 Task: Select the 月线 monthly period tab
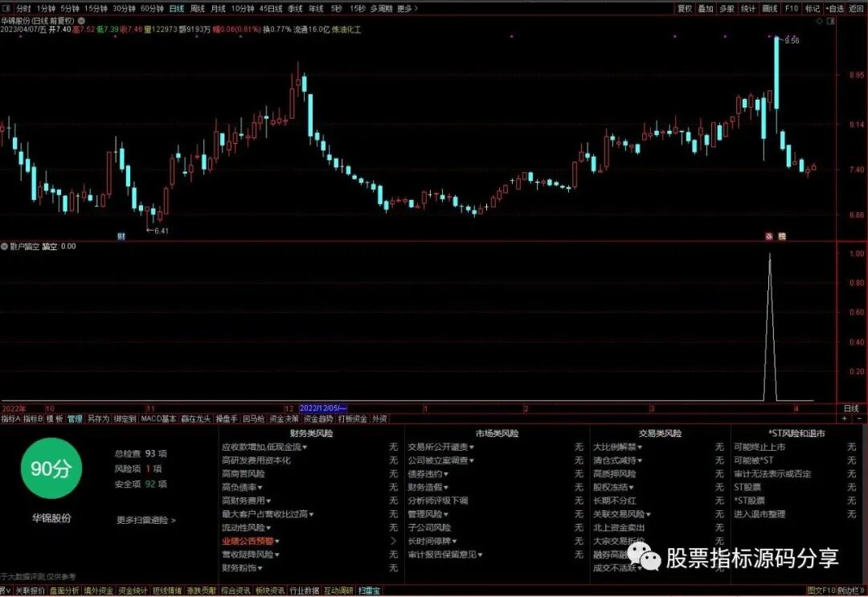[218, 8]
